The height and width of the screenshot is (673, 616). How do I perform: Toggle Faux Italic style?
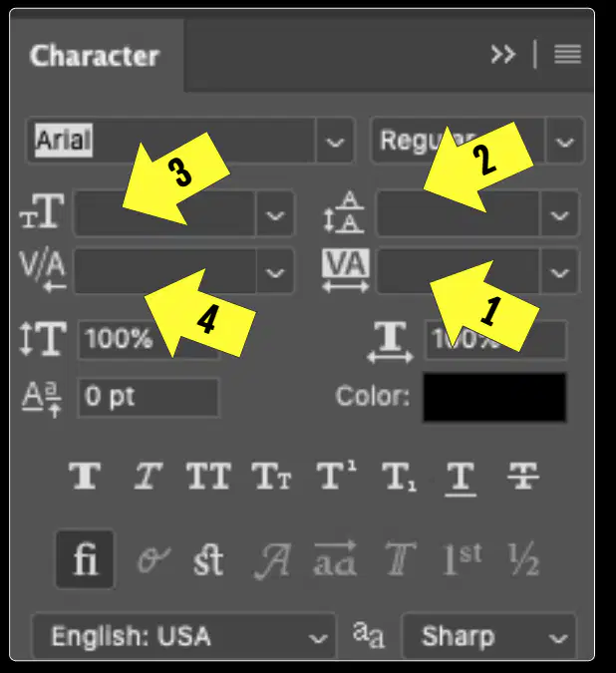148,476
